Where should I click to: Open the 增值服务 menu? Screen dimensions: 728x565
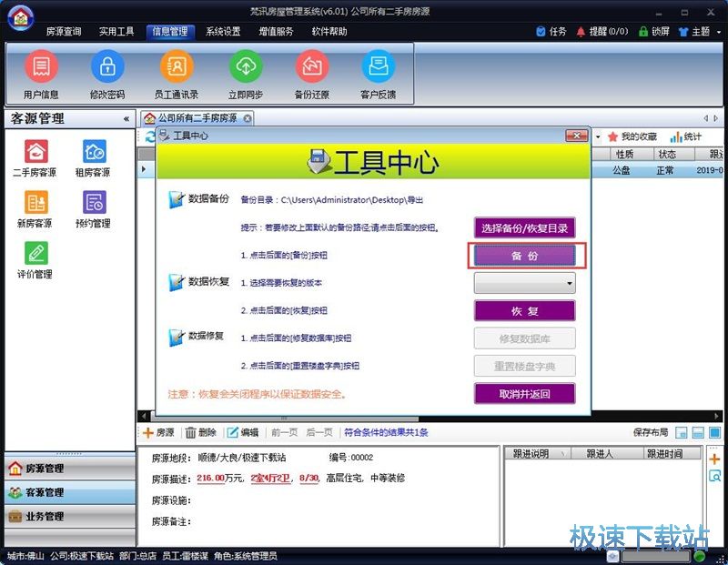pos(277,32)
